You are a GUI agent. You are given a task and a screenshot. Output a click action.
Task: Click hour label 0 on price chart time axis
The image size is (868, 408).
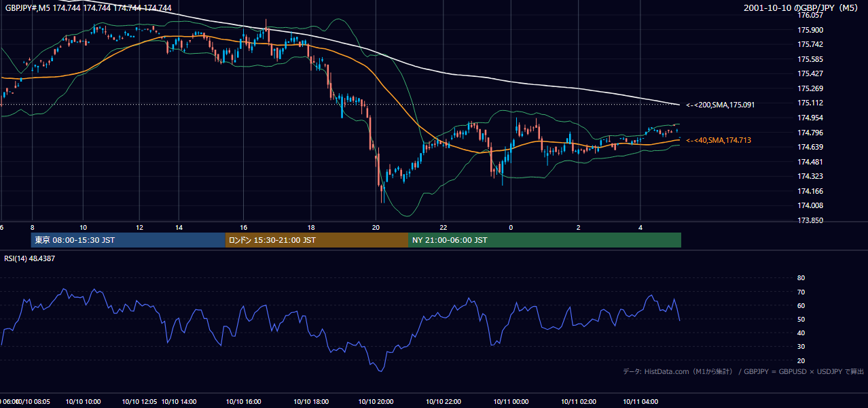511,227
